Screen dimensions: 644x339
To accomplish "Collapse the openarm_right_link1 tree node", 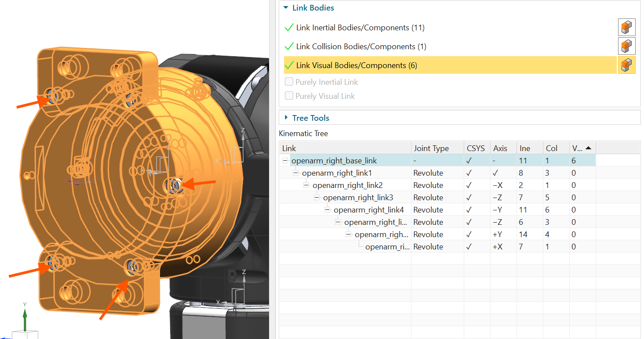I will [296, 173].
